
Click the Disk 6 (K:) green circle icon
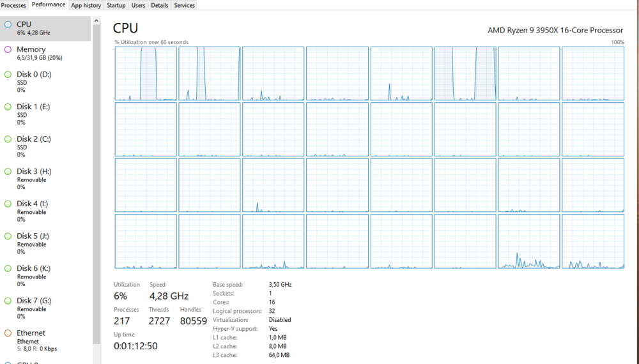click(x=8, y=268)
